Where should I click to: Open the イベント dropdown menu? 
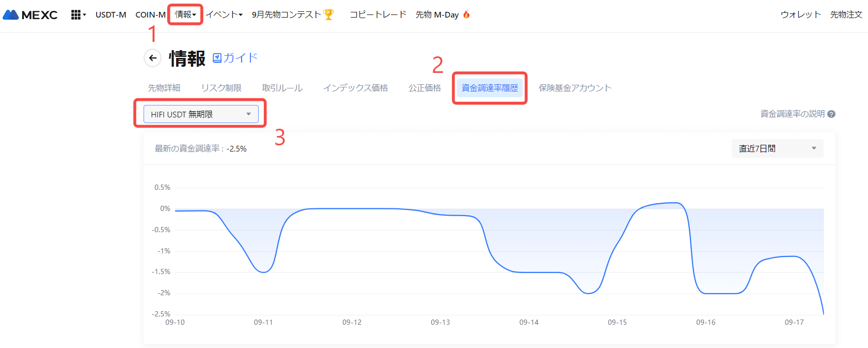coord(224,15)
